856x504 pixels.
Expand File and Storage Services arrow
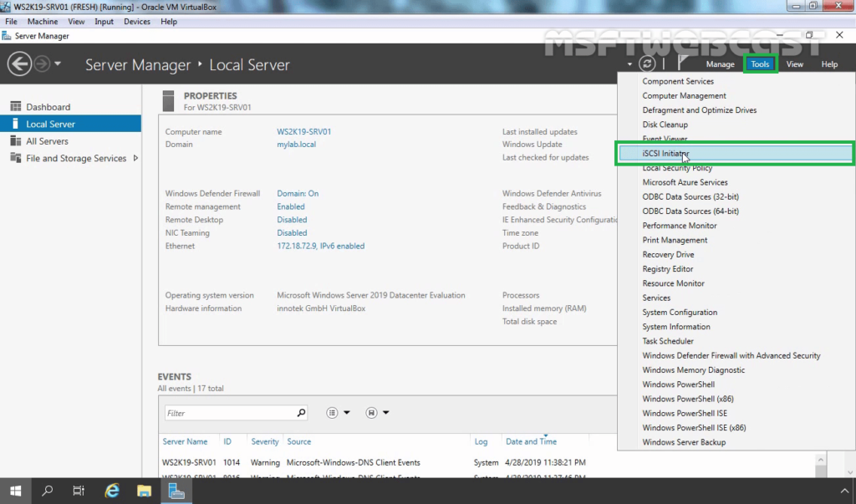135,158
